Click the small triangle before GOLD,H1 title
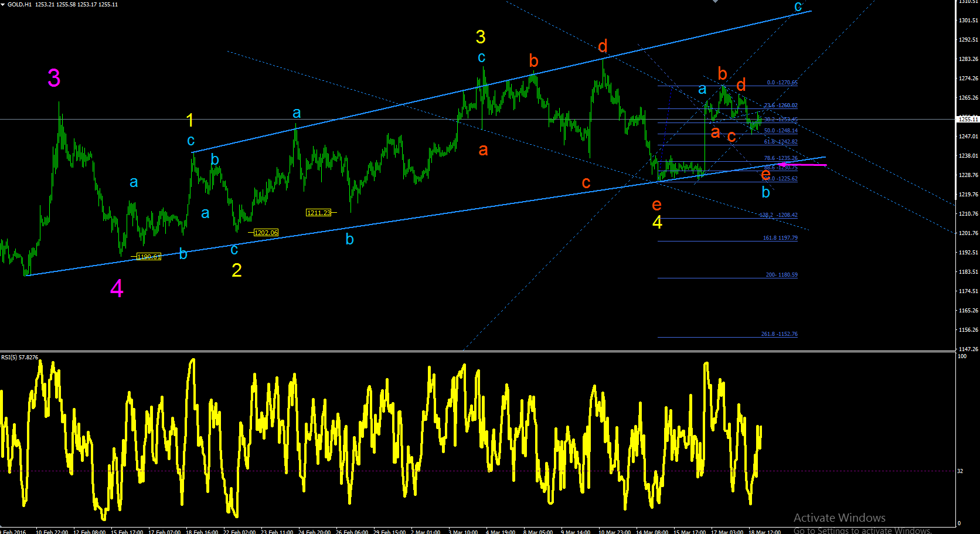Image resolution: width=980 pixels, height=534 pixels. [3, 5]
